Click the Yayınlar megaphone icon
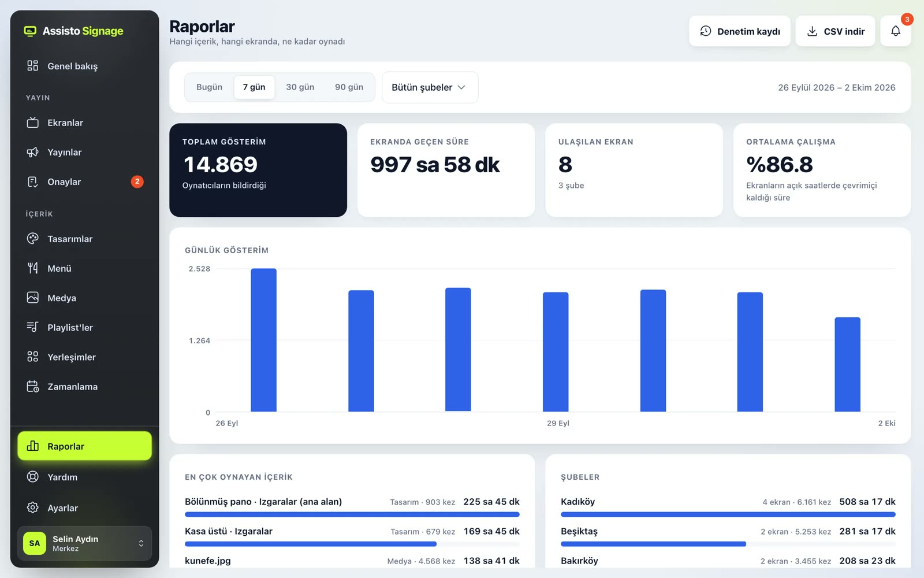The width and height of the screenshot is (924, 578). tap(33, 152)
